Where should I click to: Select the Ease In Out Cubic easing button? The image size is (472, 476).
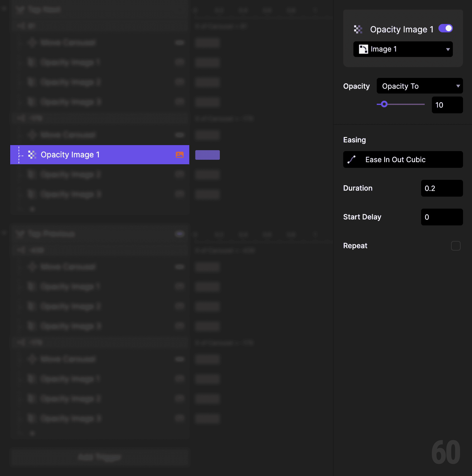click(x=403, y=159)
